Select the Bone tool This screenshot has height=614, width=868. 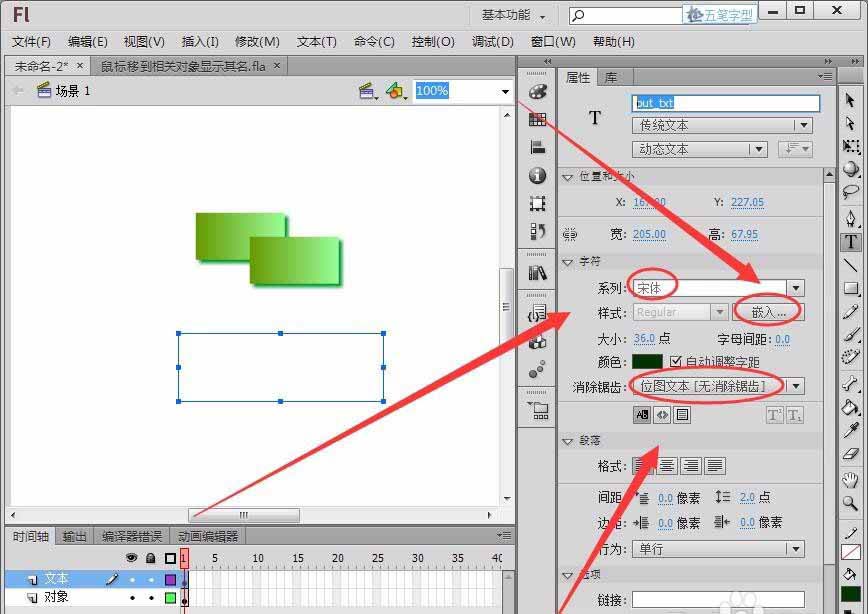click(x=850, y=383)
